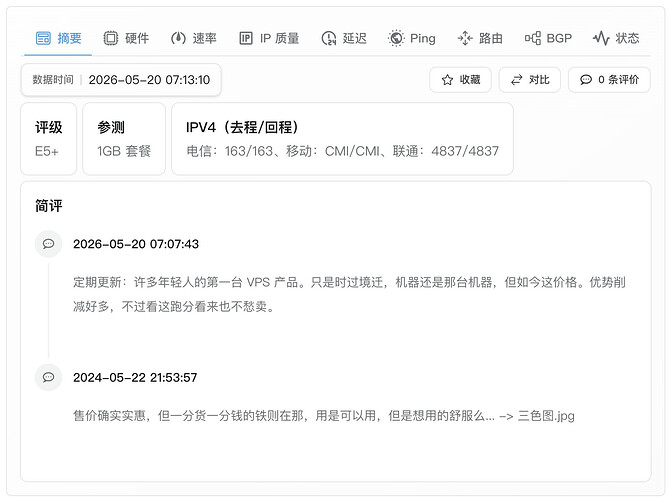Click the 状态 pulse wave icon
This screenshot has width=668, height=500.
pyautogui.click(x=601, y=38)
